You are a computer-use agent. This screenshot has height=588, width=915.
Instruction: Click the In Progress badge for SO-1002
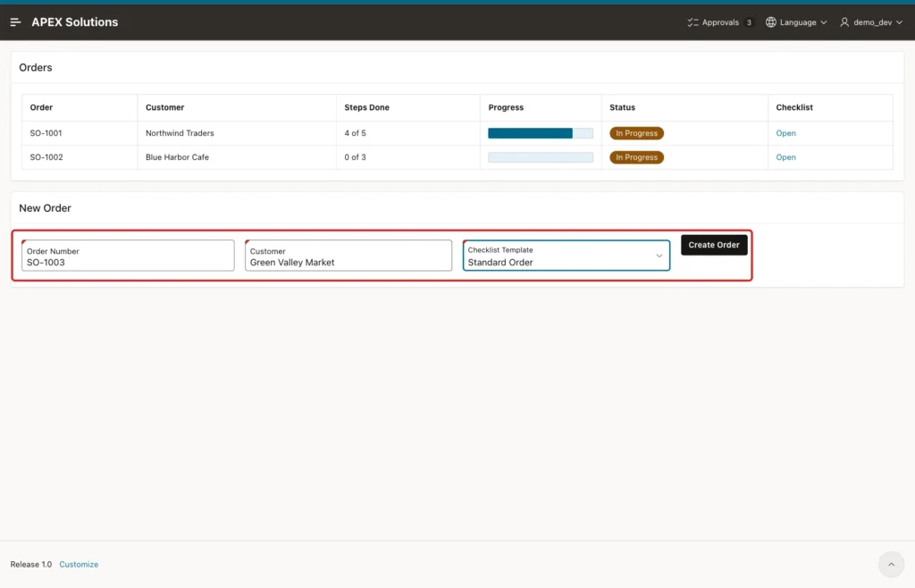point(636,157)
